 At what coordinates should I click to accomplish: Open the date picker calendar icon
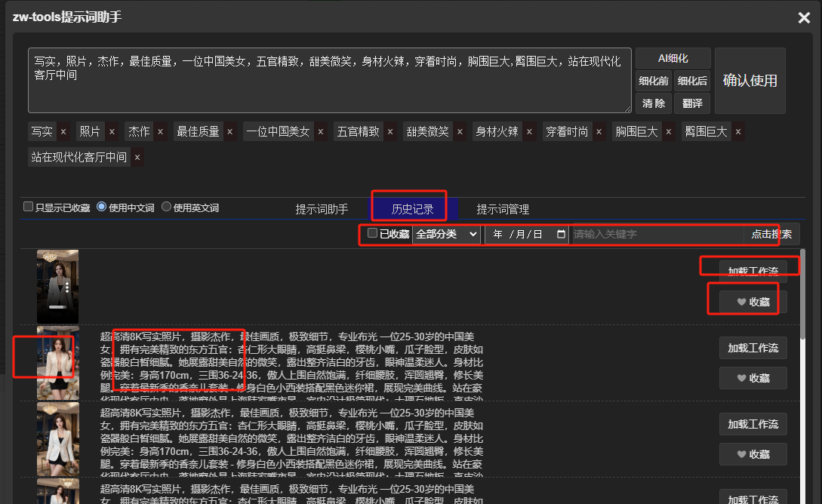click(561, 234)
